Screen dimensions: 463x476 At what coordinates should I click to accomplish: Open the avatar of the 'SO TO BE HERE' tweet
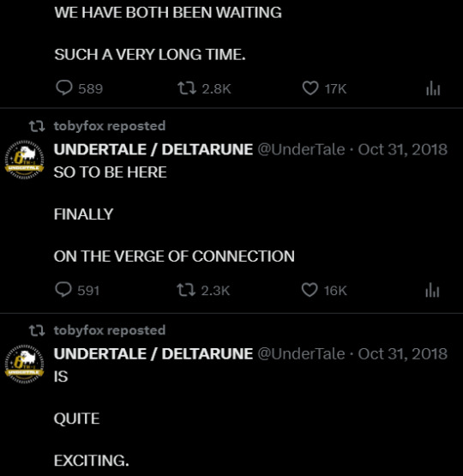(x=24, y=160)
